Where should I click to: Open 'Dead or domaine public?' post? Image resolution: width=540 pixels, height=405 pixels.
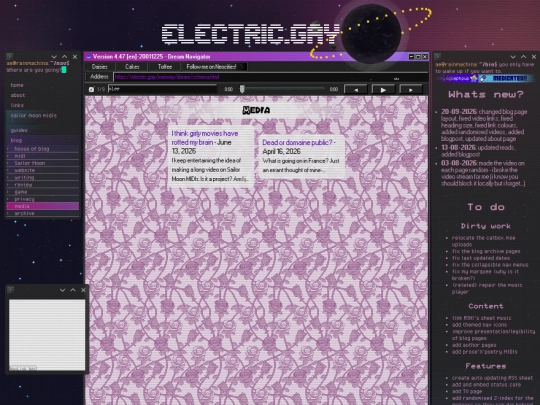pos(297,142)
